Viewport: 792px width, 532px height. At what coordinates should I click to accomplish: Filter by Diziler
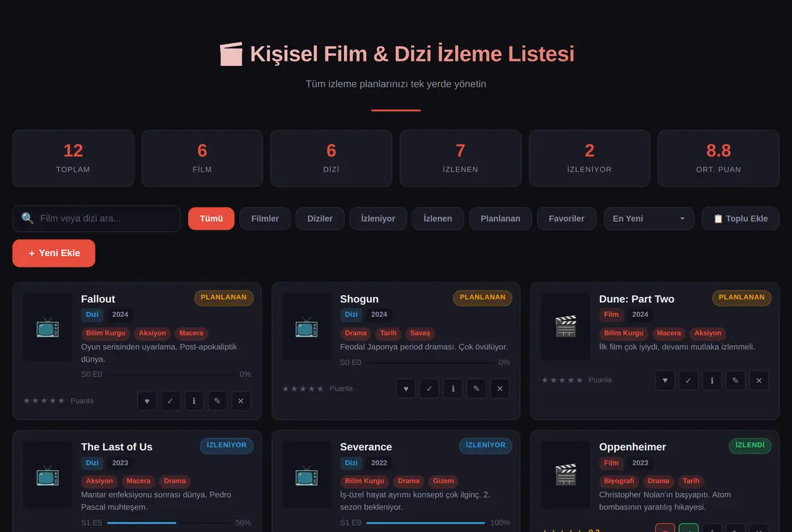tap(320, 218)
